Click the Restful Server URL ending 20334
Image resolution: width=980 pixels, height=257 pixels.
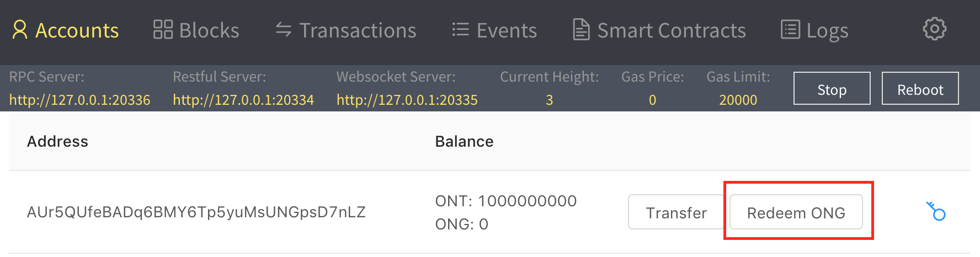[243, 100]
